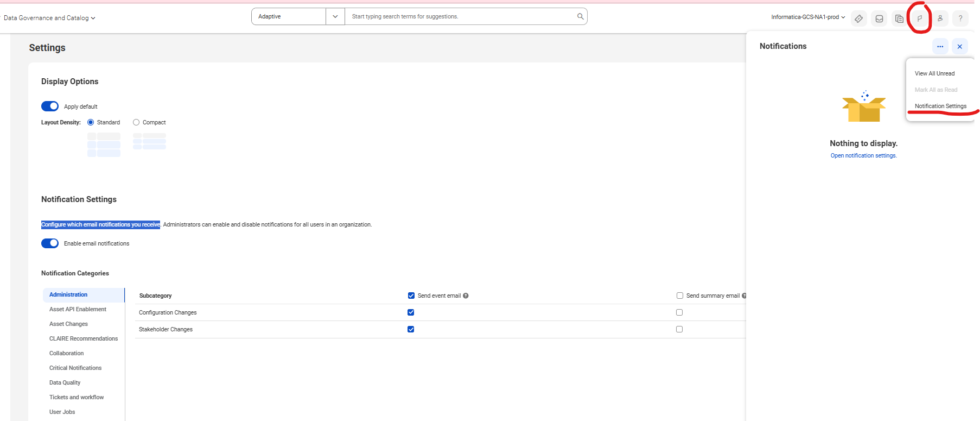Uncheck the Send event email header checkbox
This screenshot has width=980, height=421.
click(411, 296)
